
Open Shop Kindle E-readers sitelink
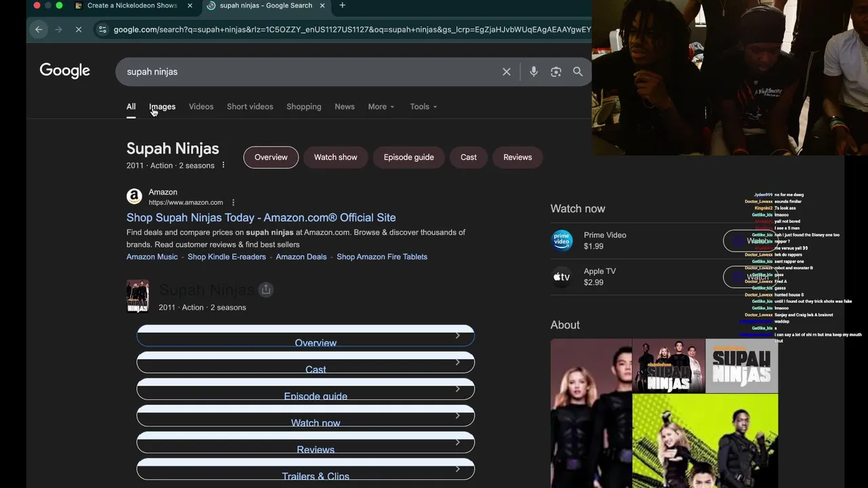[x=226, y=257]
